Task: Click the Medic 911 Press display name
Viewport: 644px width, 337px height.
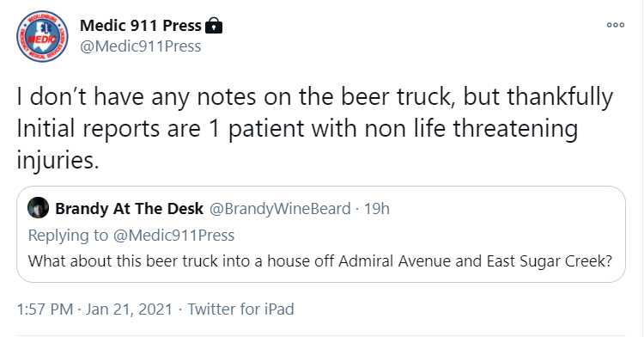Action: click(141, 26)
